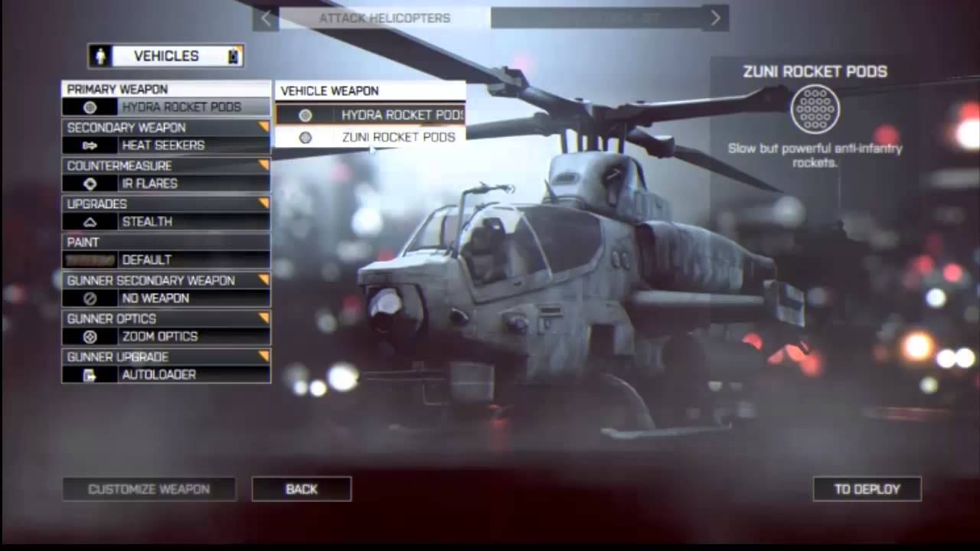Expand the Gunner Optics slot header
The width and height of the screenshot is (980, 551).
166,319
